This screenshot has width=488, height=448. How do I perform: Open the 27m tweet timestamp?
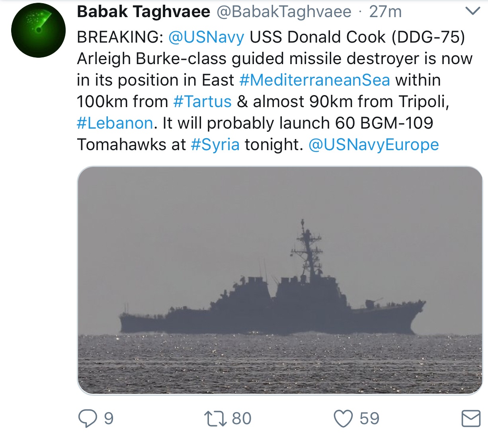coord(385,12)
